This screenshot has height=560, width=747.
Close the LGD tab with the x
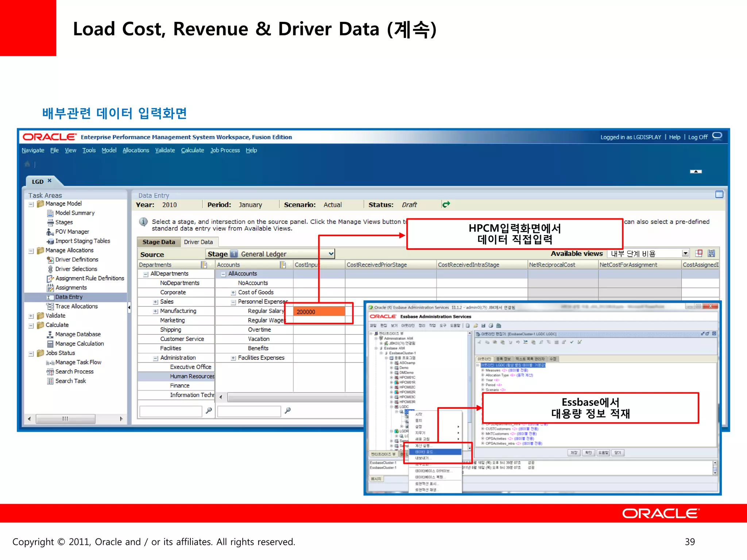[x=50, y=181]
